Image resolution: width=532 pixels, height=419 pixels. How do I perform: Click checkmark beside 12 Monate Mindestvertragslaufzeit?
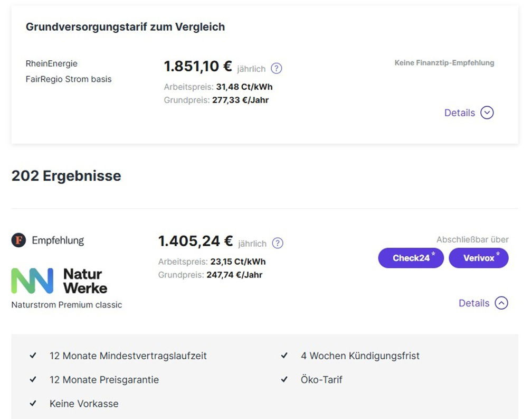[33, 356]
